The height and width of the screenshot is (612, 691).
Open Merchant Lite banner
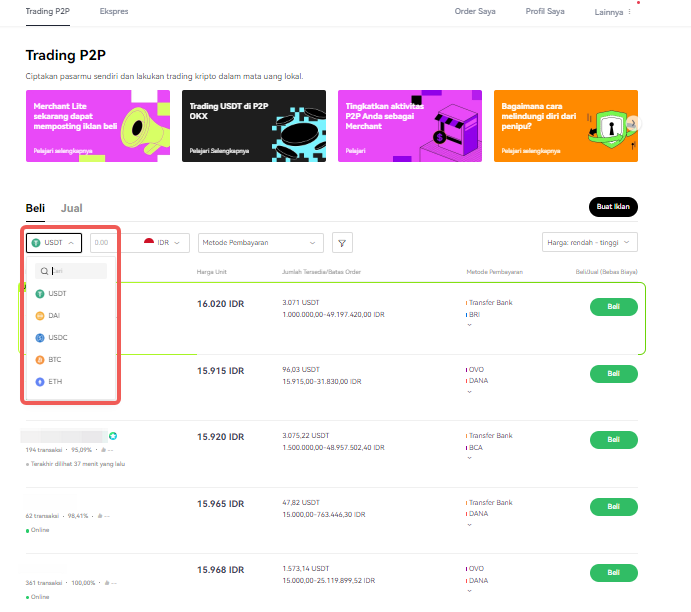coord(98,126)
